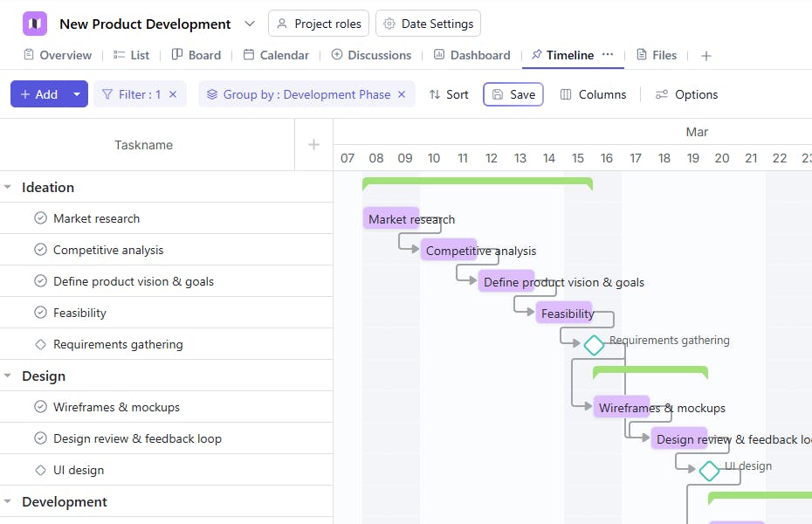Open the dropdown arrow beside the Add button
Viewport: 812px width, 524px height.
click(x=77, y=94)
